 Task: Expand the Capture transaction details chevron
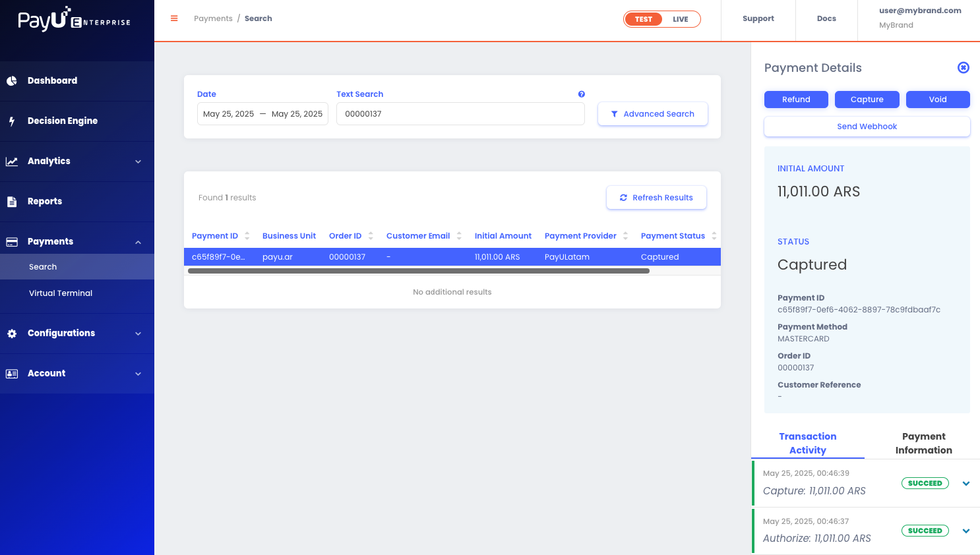coord(965,484)
